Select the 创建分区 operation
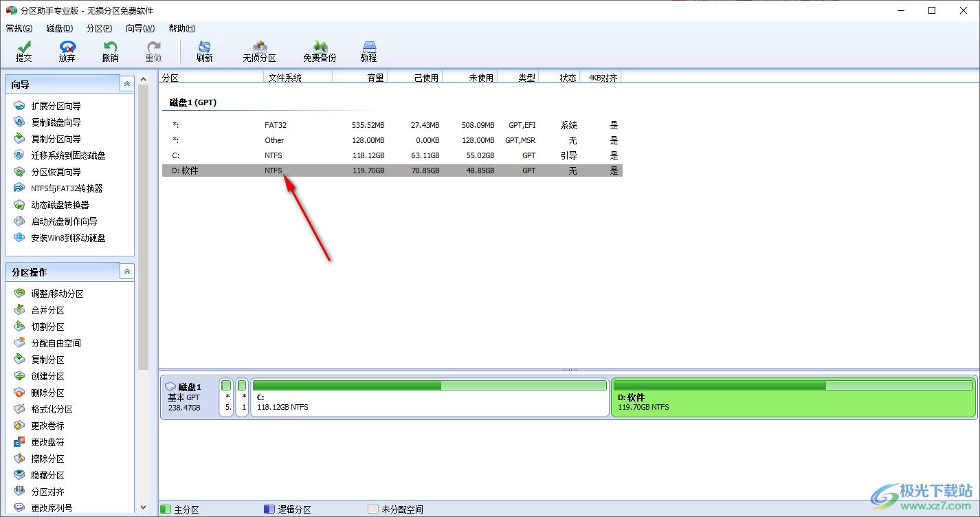 click(39, 376)
